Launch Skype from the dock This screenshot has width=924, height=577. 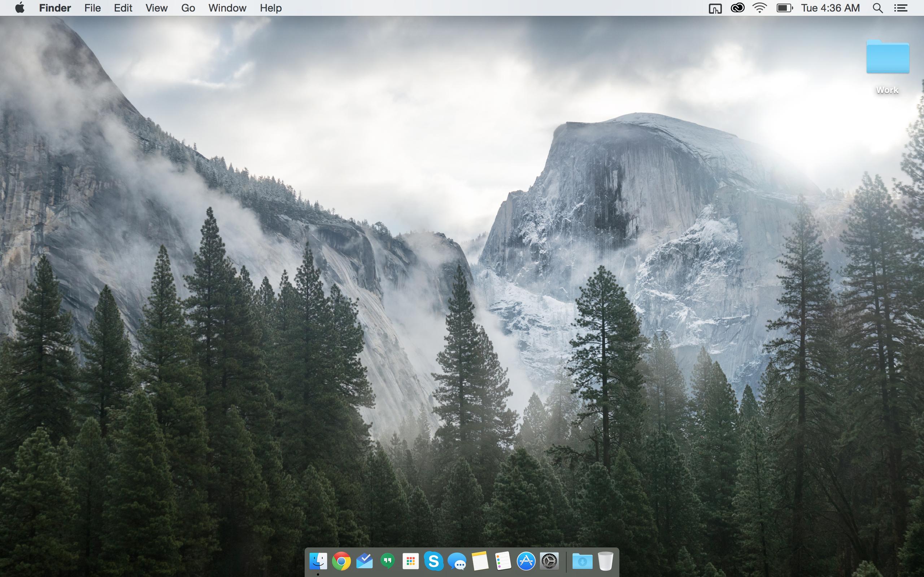click(433, 561)
